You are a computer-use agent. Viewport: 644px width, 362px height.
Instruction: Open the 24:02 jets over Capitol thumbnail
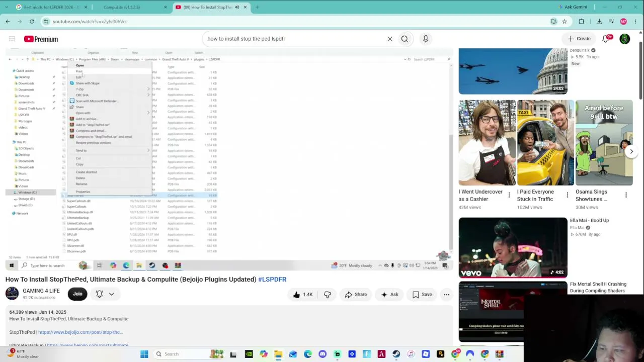tap(513, 71)
